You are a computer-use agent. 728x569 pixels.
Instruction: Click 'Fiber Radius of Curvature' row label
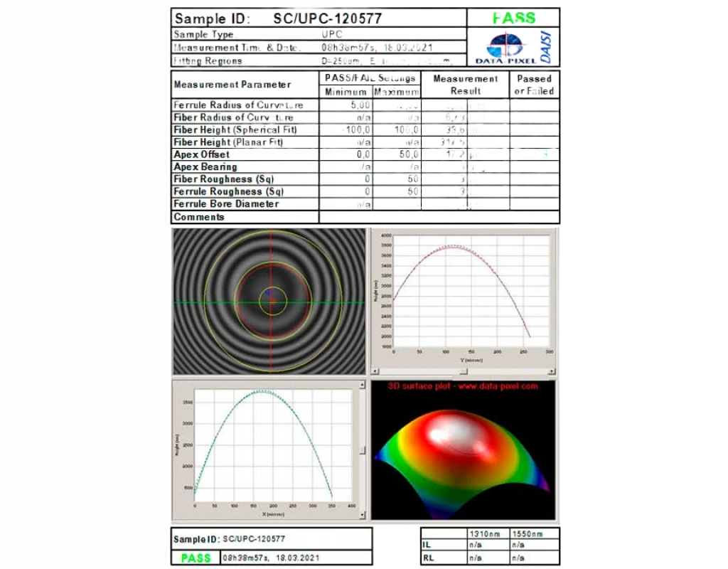(233, 117)
